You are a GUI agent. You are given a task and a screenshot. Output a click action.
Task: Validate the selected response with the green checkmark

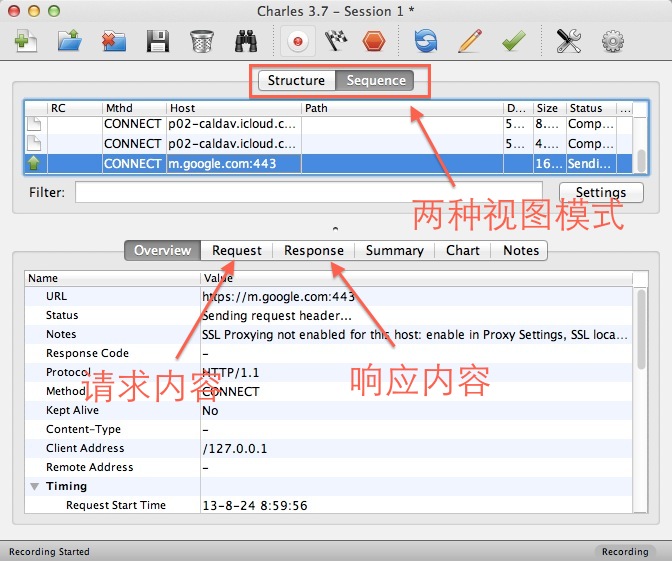click(x=513, y=41)
